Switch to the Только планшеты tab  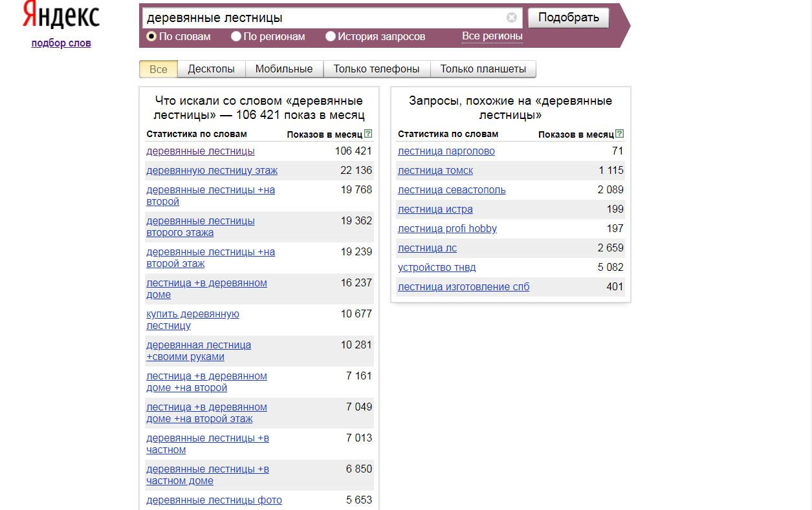click(483, 69)
